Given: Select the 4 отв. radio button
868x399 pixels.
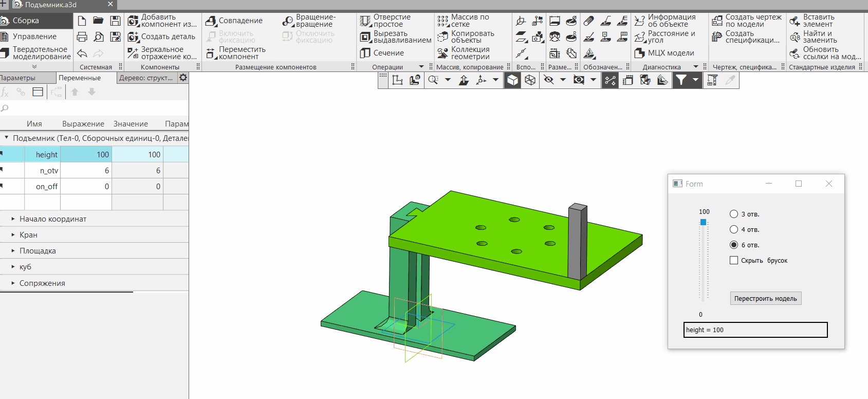Looking at the screenshot, I should [x=734, y=230].
